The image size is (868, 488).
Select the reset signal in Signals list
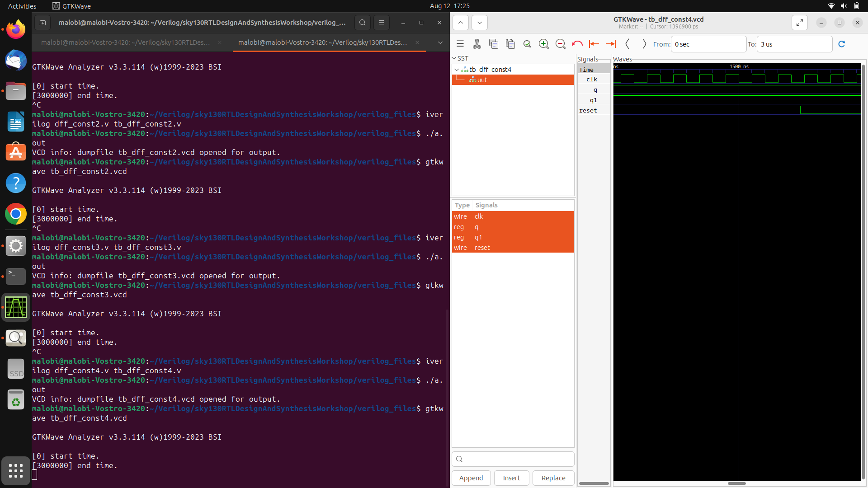pyautogui.click(x=482, y=248)
